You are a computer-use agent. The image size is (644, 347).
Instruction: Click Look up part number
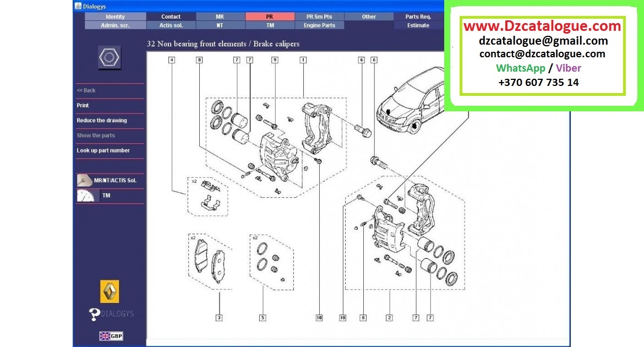coord(103,150)
